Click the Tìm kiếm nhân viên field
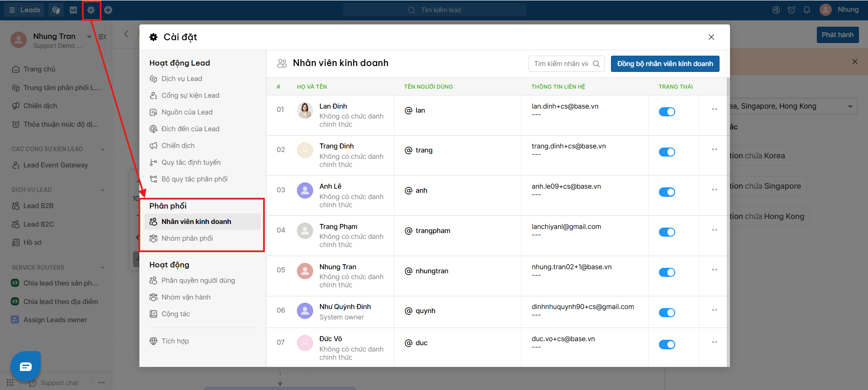The image size is (868, 390). coord(561,64)
